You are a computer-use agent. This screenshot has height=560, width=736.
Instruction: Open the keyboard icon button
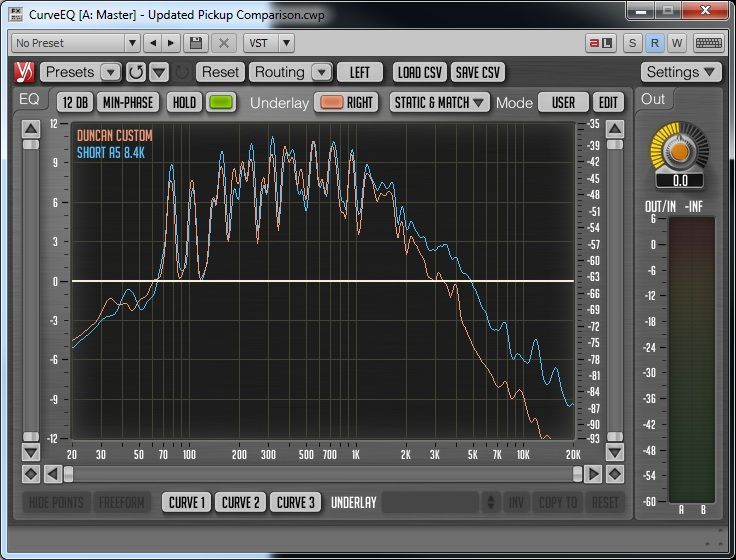(708, 43)
